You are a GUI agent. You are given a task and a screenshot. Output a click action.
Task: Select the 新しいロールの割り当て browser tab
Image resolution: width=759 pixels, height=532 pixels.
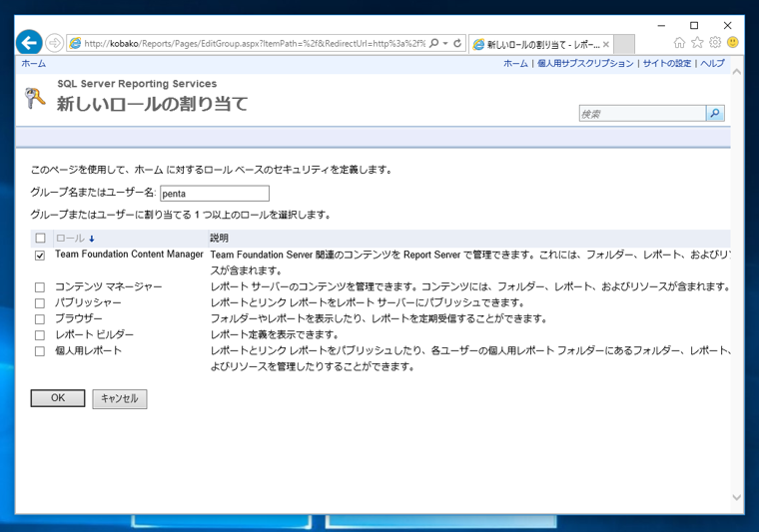click(x=541, y=45)
